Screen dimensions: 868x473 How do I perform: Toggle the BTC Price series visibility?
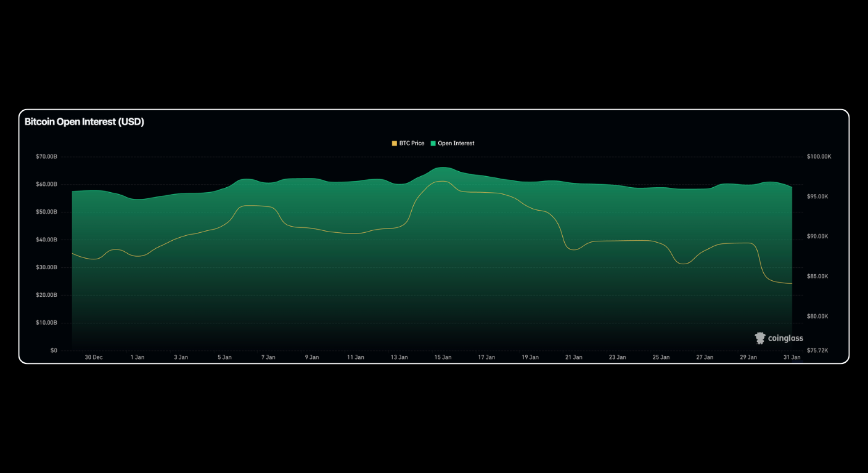[410, 143]
